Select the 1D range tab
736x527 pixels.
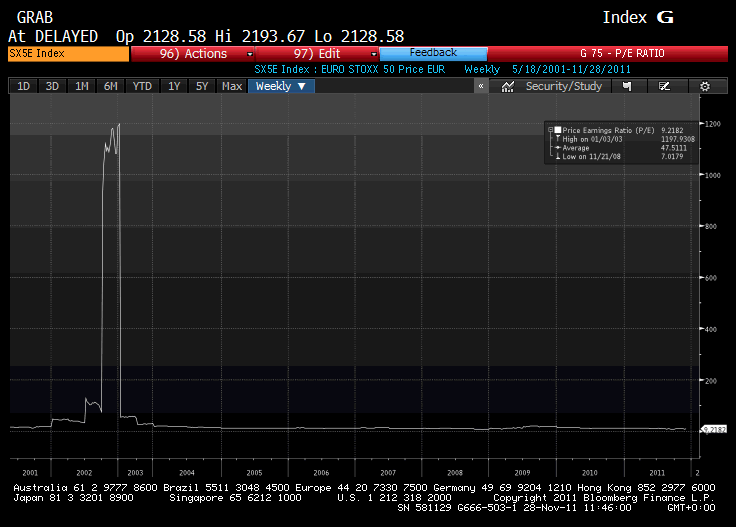(23, 86)
